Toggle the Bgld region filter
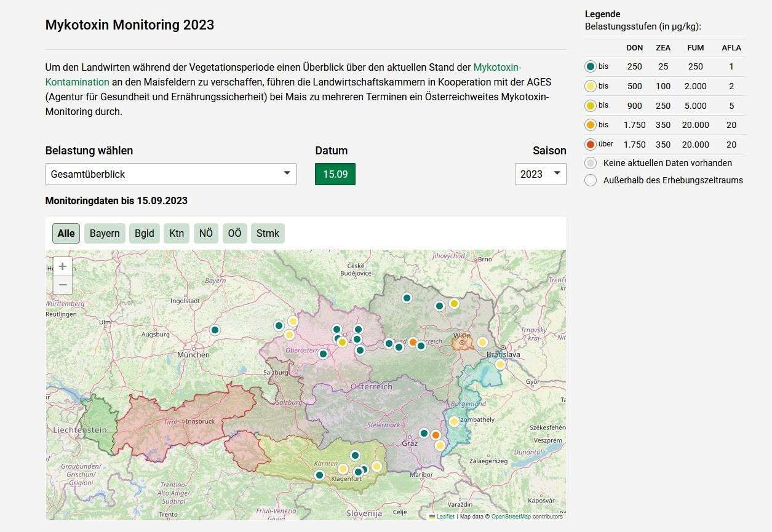This screenshot has width=772, height=532. point(144,233)
